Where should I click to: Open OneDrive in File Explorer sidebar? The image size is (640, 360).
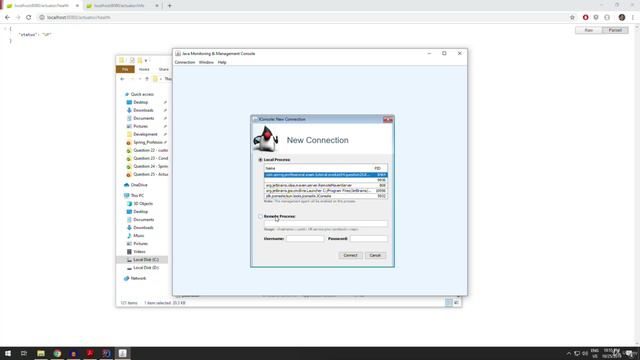tap(139, 185)
